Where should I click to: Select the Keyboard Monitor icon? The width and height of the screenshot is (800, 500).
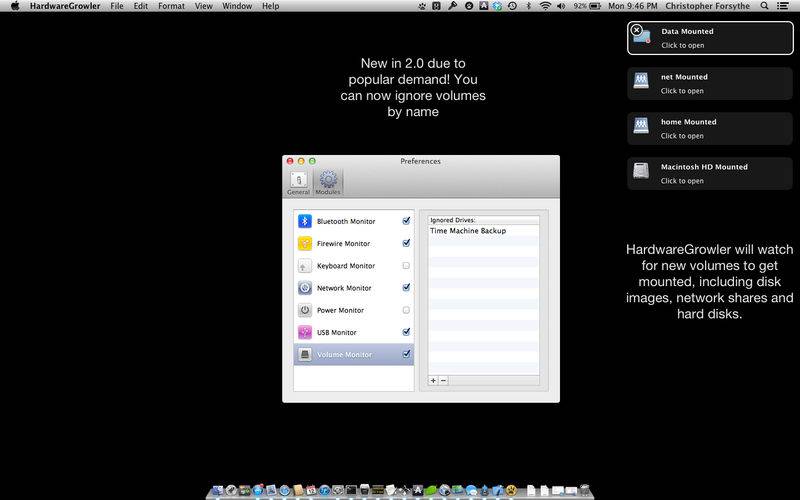(x=305, y=266)
